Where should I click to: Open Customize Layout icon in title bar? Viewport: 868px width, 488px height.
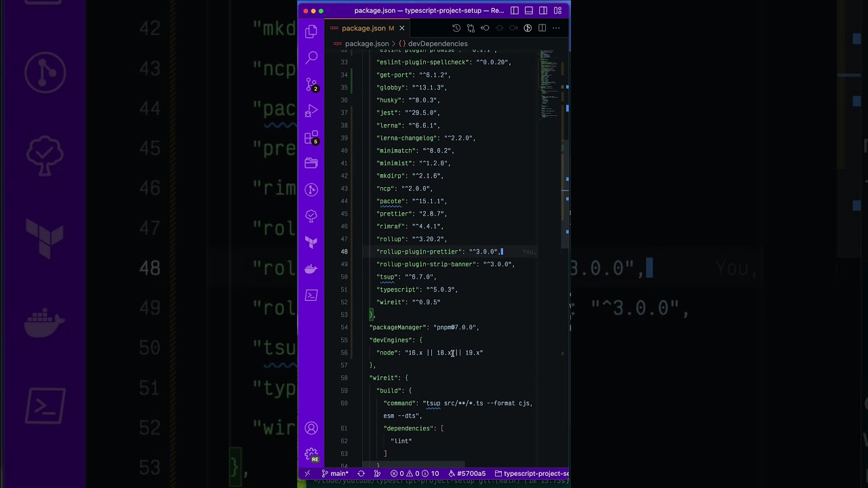557,10
